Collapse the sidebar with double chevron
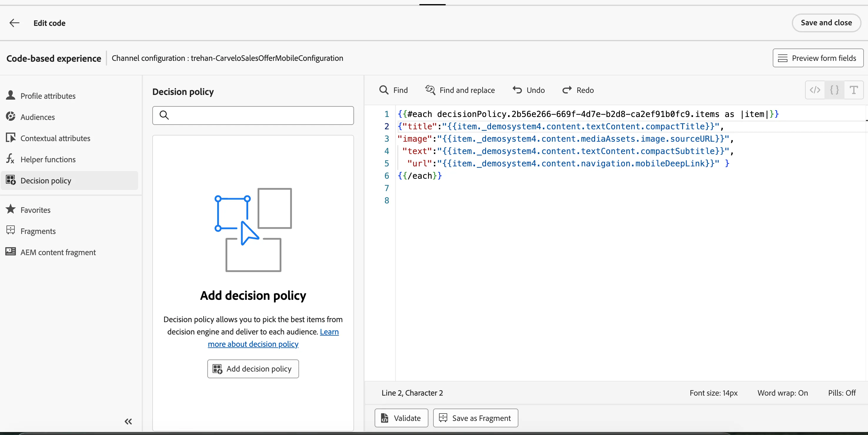This screenshot has height=435, width=868. tap(128, 421)
